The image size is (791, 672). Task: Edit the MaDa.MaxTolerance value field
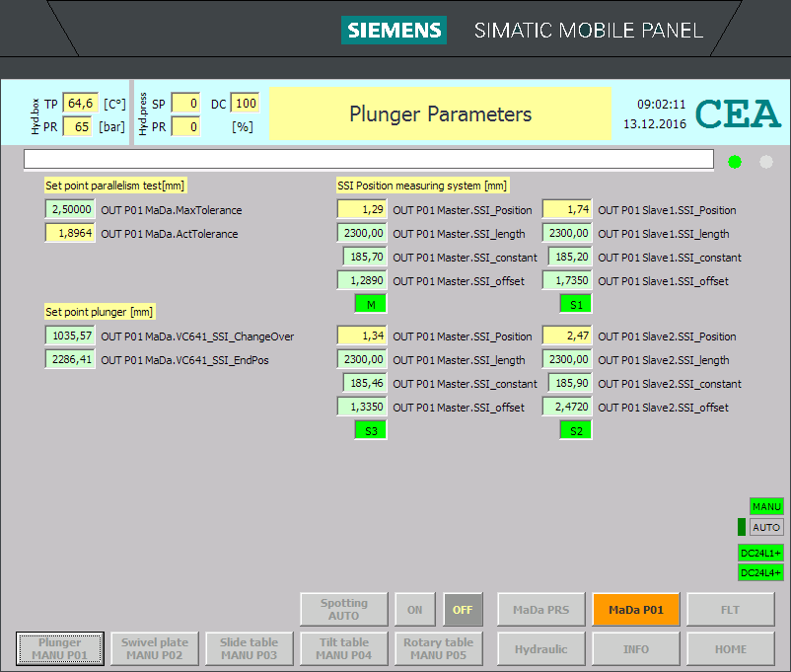pos(70,210)
